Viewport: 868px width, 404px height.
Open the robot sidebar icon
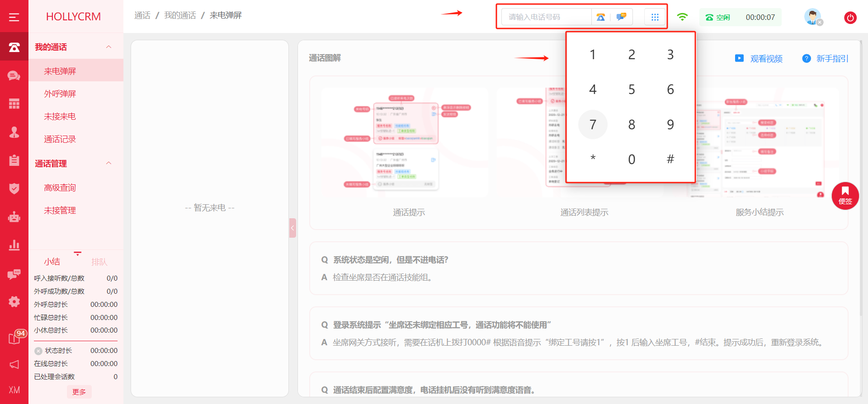click(x=14, y=217)
